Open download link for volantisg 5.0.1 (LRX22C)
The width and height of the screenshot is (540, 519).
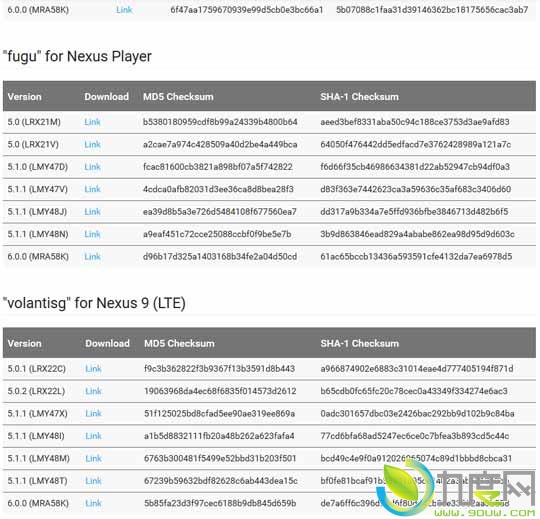click(x=93, y=369)
